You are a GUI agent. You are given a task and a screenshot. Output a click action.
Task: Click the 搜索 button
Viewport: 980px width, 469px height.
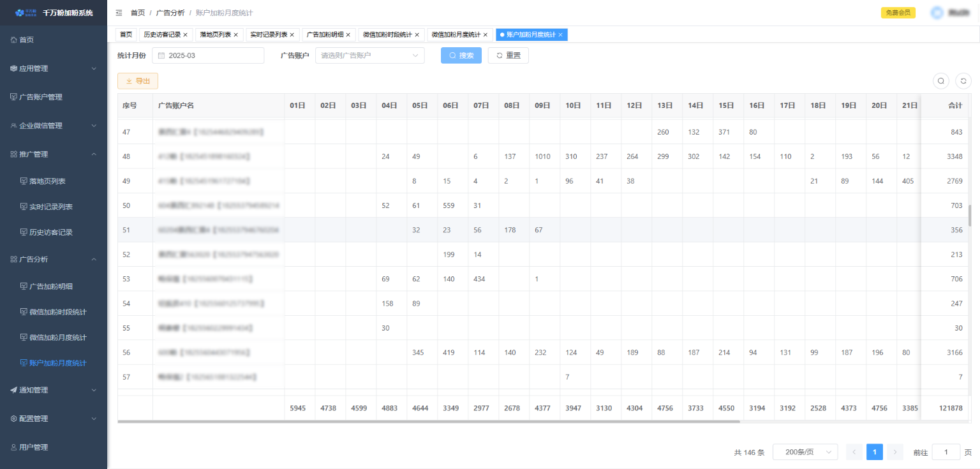coord(461,56)
